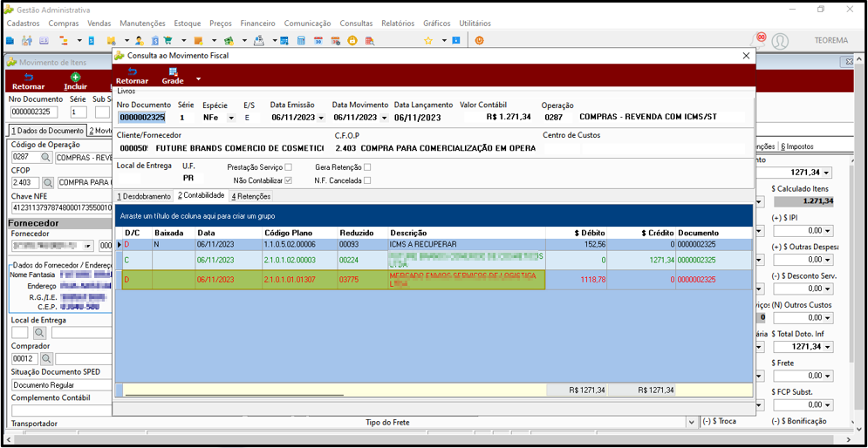Click magnifier beside Comprador 00012 field

tap(44, 359)
